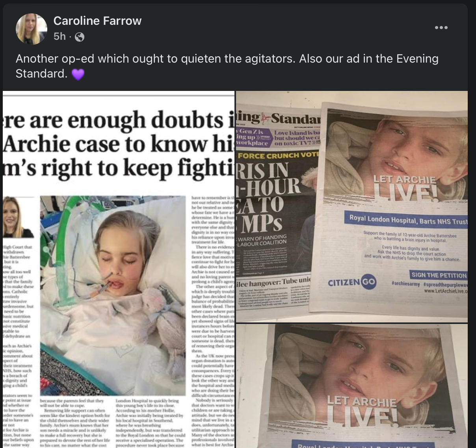Open the three-dot post options menu
476x448 pixels.
pos(441,28)
